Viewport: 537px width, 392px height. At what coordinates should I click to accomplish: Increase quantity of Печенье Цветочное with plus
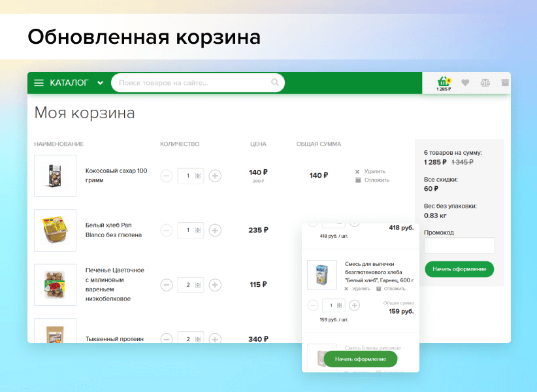tap(215, 285)
